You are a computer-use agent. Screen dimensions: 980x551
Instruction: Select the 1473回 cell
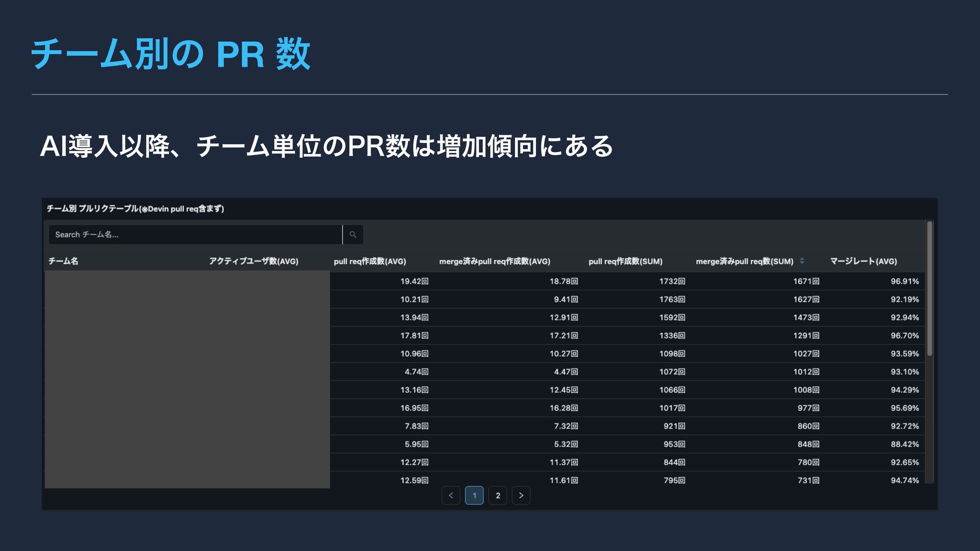[x=806, y=317]
